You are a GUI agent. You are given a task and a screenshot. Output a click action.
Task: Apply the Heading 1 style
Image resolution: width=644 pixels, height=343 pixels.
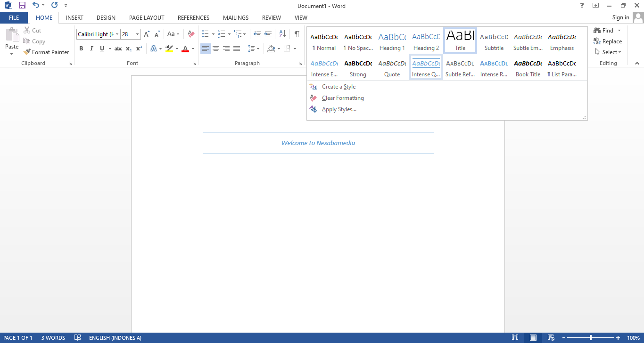point(392,41)
